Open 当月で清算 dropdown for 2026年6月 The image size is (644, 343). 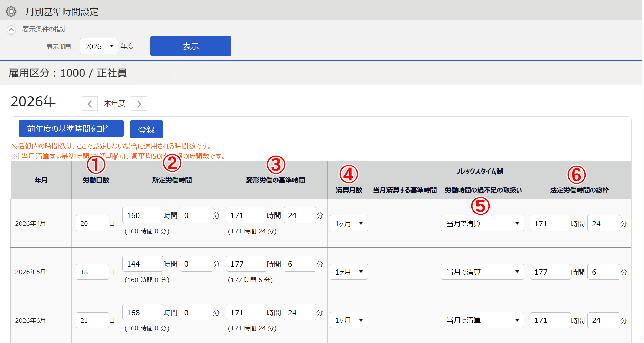(482, 320)
